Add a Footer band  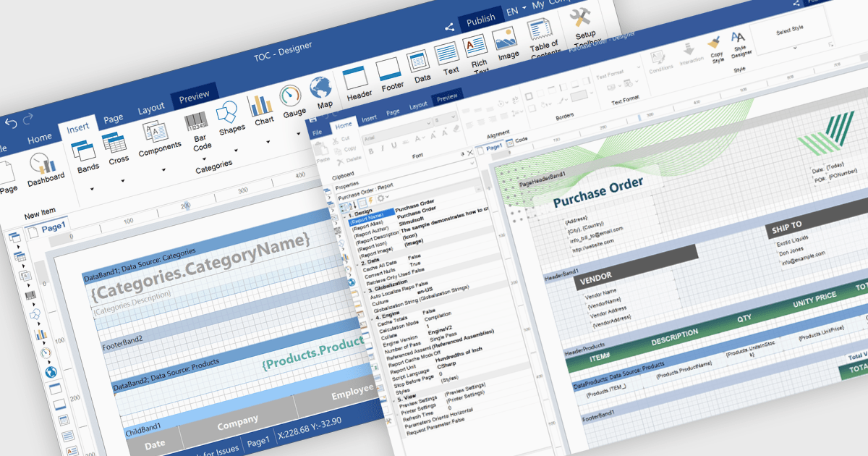[x=389, y=69]
